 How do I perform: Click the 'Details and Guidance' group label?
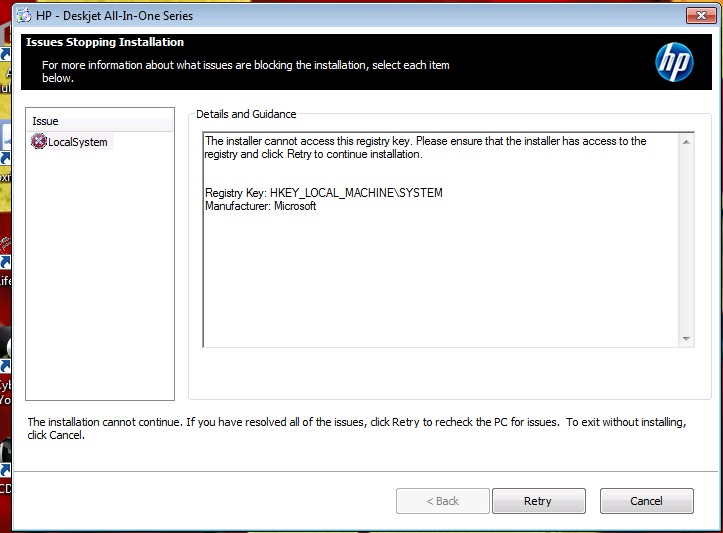click(x=246, y=114)
